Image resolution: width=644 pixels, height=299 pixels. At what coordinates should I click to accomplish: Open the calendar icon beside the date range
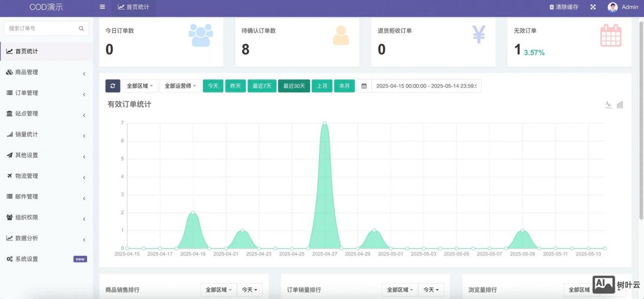pos(364,86)
